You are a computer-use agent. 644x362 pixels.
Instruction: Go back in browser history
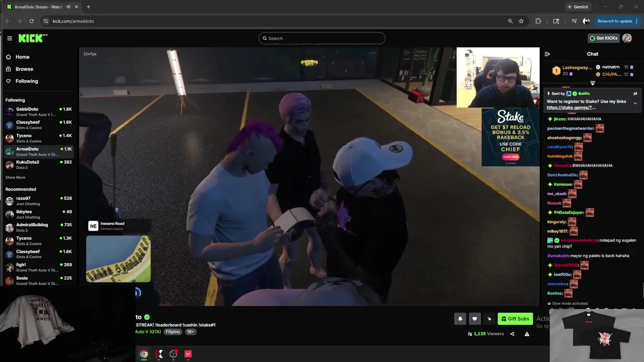pyautogui.click(x=7, y=21)
